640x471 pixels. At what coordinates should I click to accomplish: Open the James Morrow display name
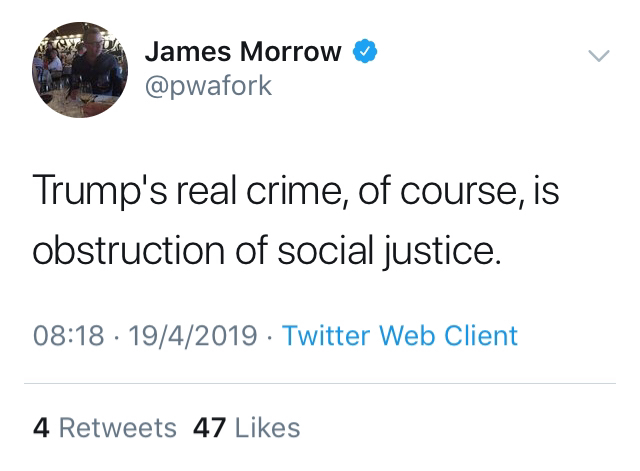pos(243,51)
